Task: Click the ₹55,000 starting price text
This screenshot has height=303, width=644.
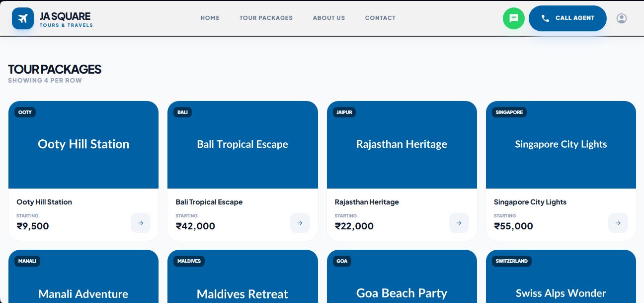Action: [x=514, y=226]
